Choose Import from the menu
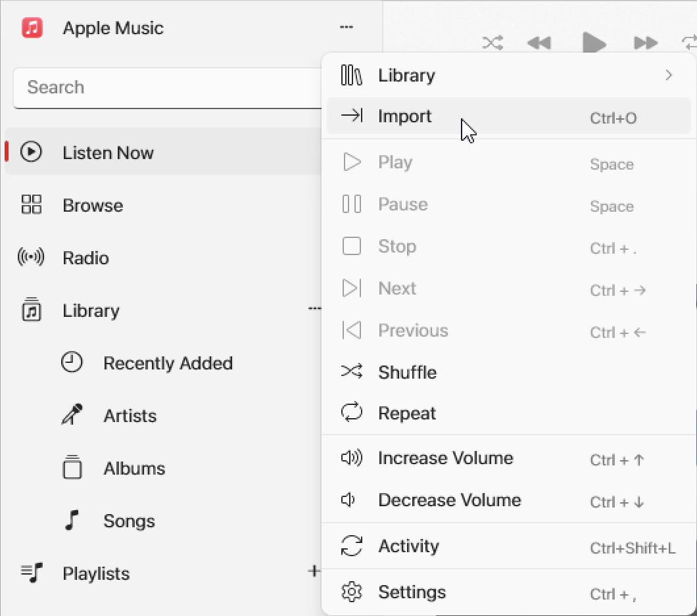This screenshot has height=616, width=697. 508,116
